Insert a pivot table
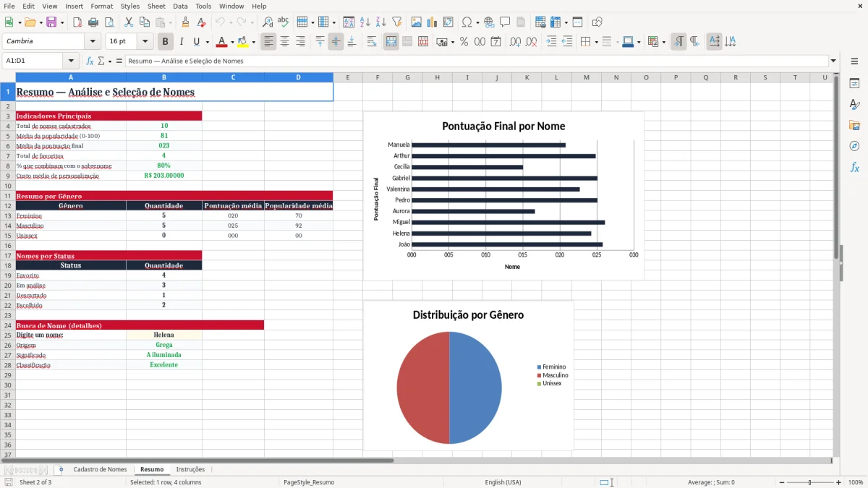The height and width of the screenshot is (488, 868). tap(448, 22)
